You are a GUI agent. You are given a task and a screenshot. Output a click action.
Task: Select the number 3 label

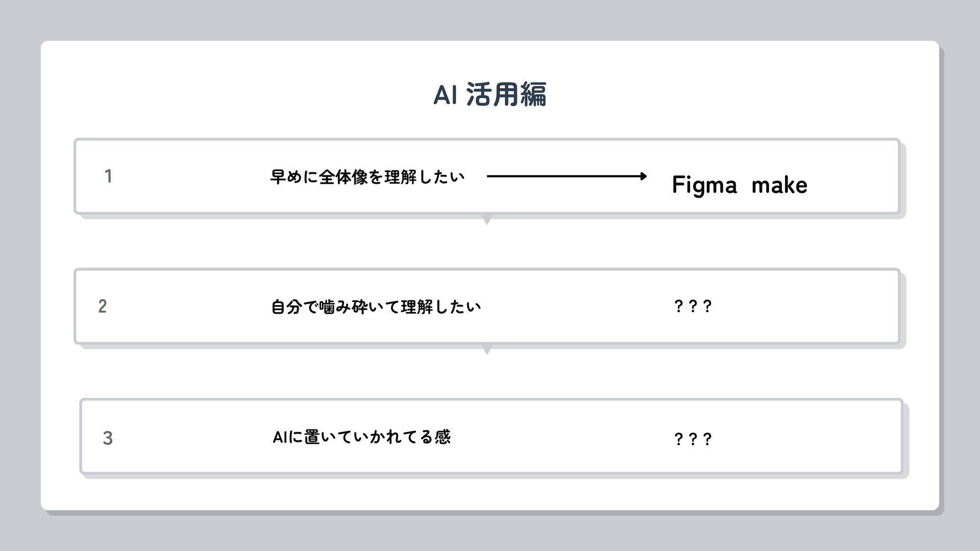click(108, 438)
